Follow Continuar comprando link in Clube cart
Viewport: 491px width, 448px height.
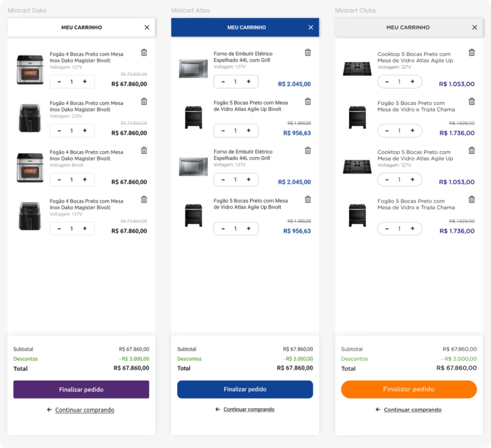click(x=413, y=410)
